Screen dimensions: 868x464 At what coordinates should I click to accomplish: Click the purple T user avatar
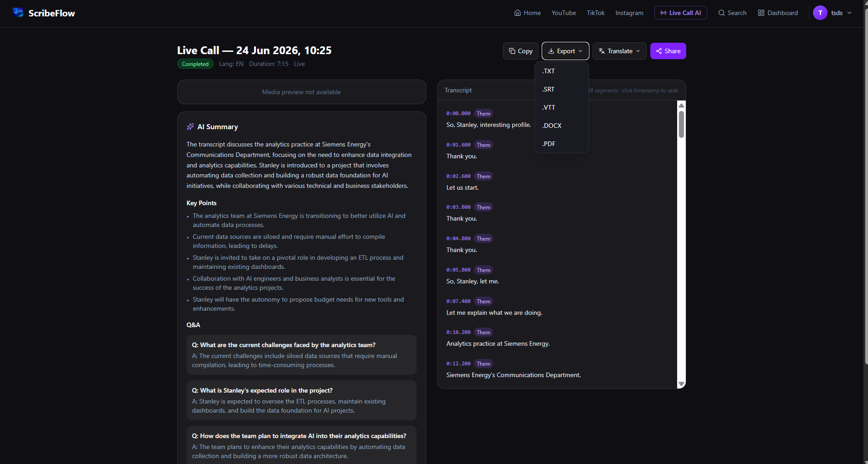coord(820,13)
